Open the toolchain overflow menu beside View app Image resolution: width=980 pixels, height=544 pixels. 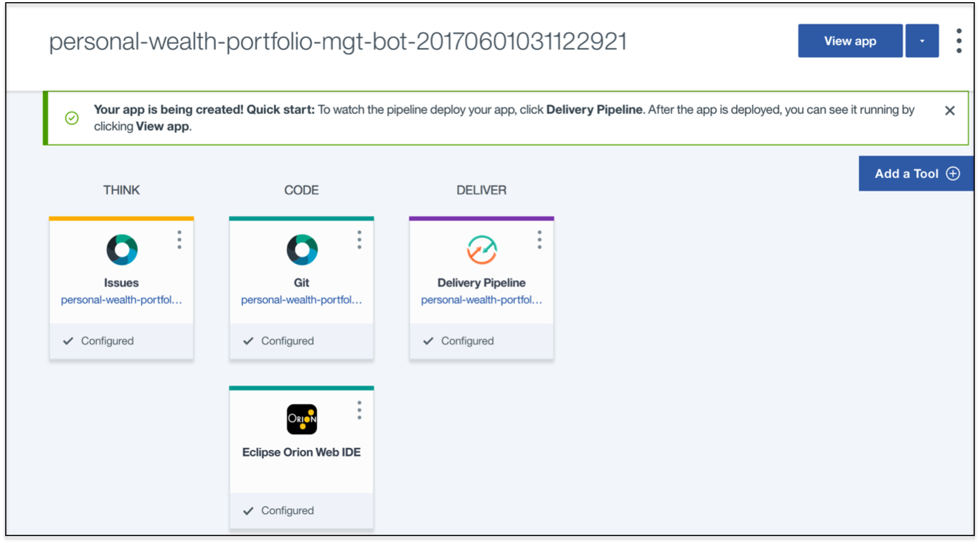[958, 41]
